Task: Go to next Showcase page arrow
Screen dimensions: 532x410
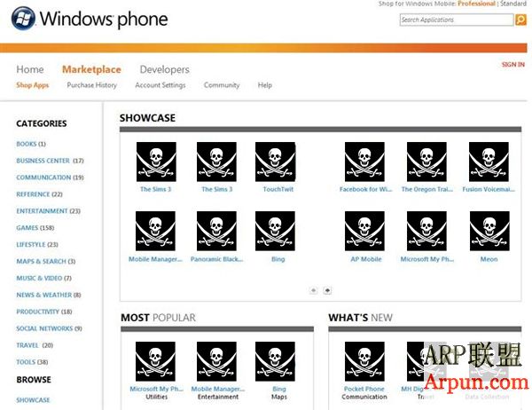Action: [x=327, y=290]
